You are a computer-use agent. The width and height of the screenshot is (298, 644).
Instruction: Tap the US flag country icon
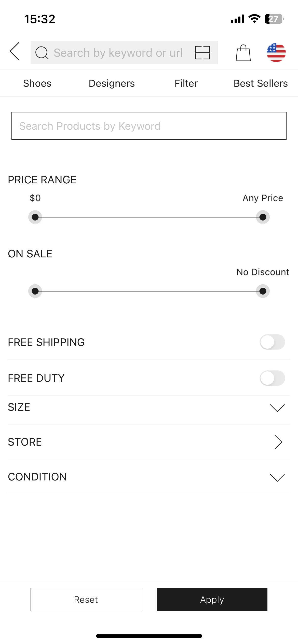[276, 53]
